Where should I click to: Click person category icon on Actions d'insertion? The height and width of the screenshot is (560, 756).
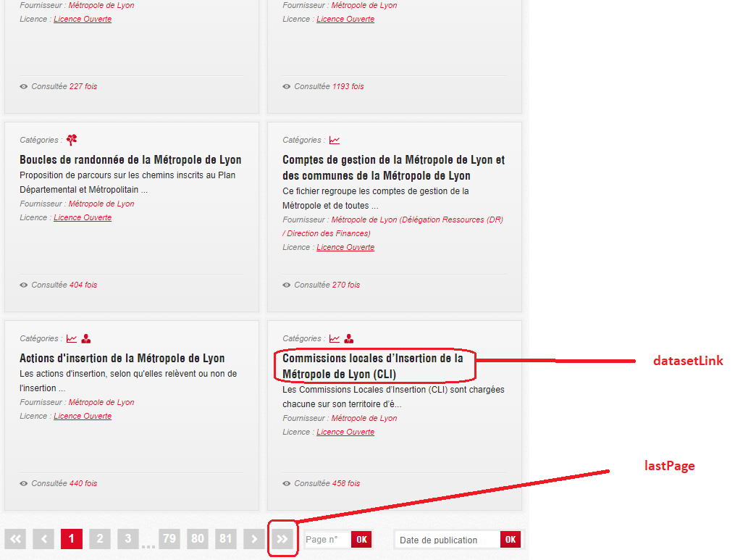click(86, 338)
